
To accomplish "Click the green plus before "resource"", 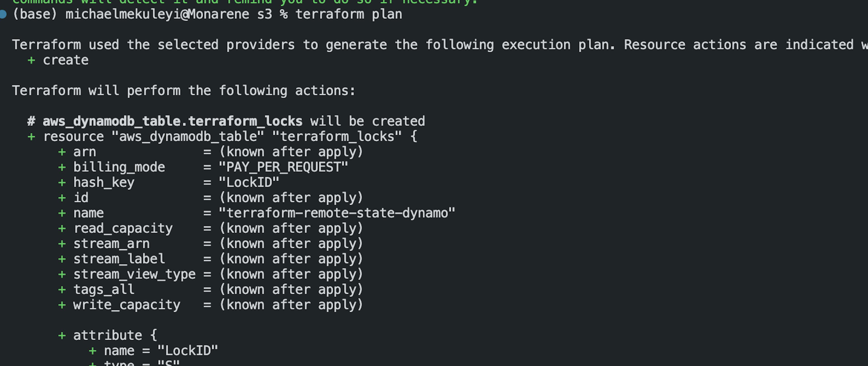I will 31,137.
